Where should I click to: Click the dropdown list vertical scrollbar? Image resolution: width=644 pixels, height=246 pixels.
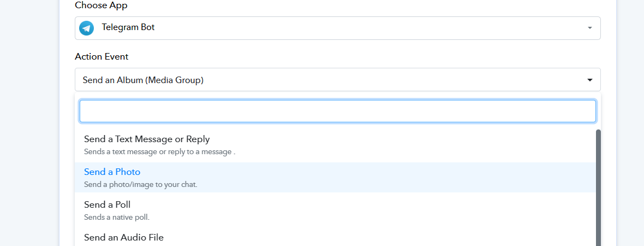(x=598, y=188)
